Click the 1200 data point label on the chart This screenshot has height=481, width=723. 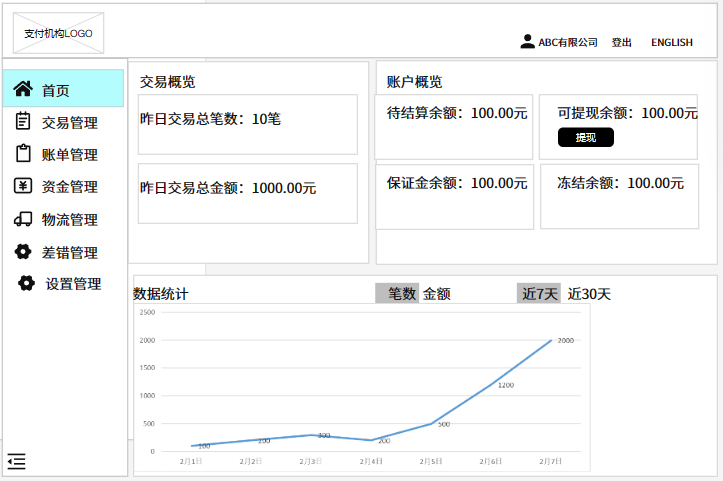click(x=506, y=385)
